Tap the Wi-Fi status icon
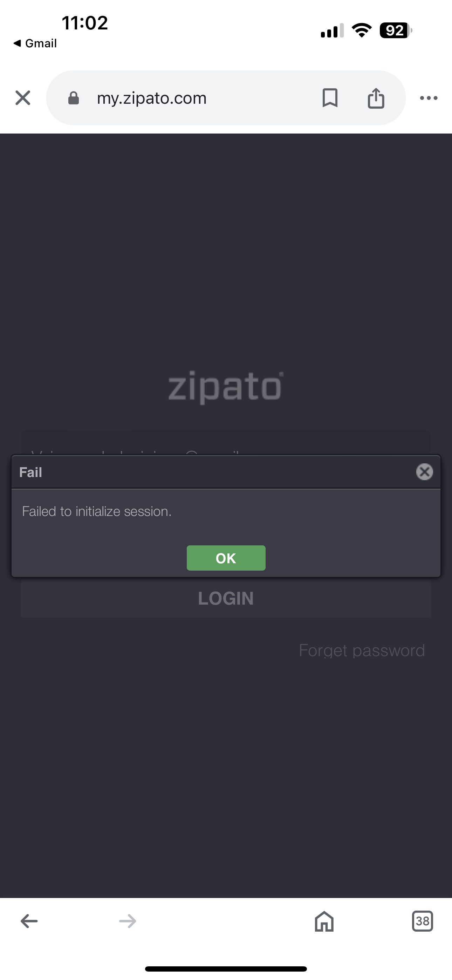Image resolution: width=452 pixels, height=980 pixels. point(362,30)
